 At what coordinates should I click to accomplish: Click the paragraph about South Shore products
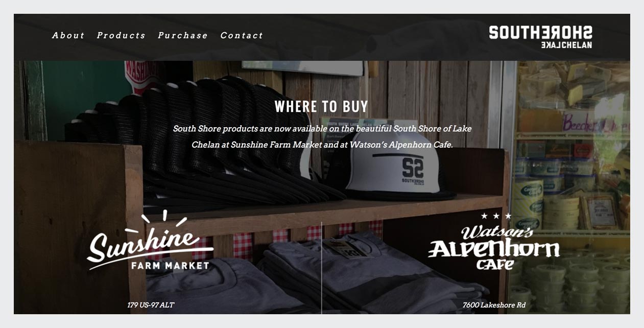coord(322,136)
